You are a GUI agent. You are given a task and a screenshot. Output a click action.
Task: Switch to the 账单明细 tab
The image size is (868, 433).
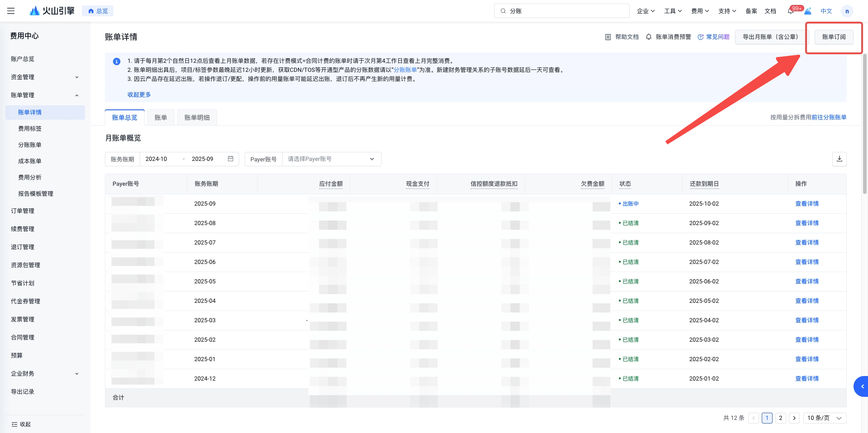click(x=197, y=118)
